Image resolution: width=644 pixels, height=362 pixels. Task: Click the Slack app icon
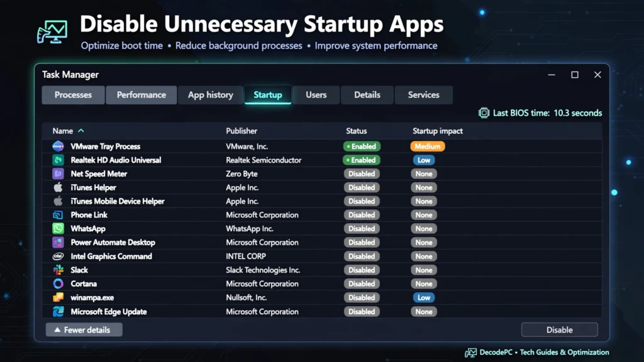point(58,270)
